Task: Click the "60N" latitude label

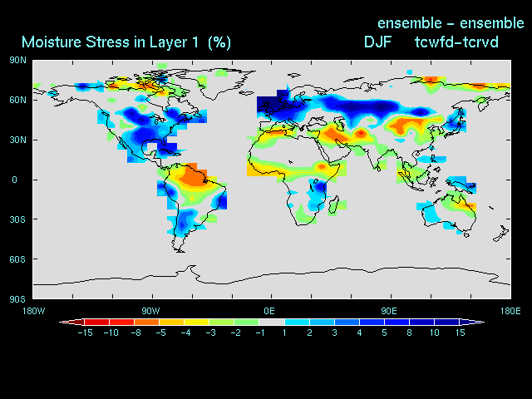Action: tap(17, 100)
